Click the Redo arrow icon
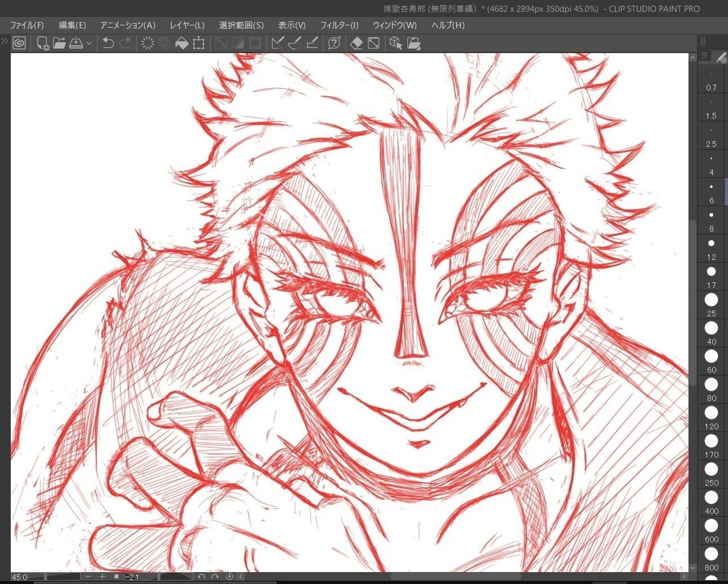 pos(125,43)
